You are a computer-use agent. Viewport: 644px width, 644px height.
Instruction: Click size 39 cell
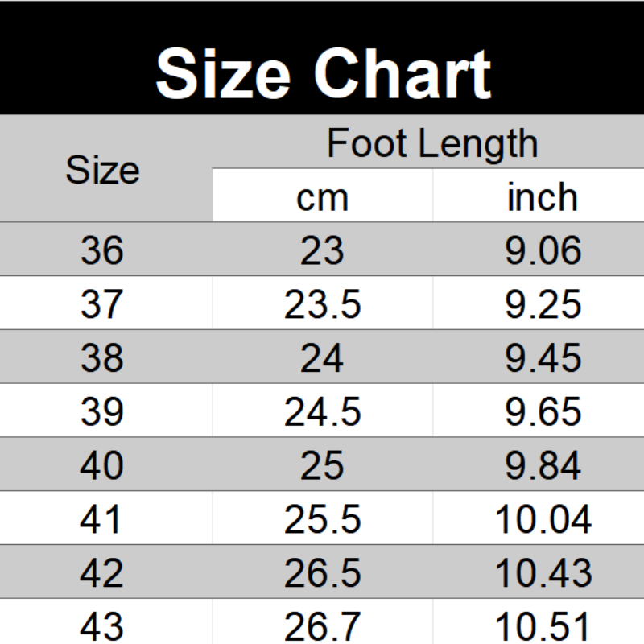pyautogui.click(x=102, y=412)
